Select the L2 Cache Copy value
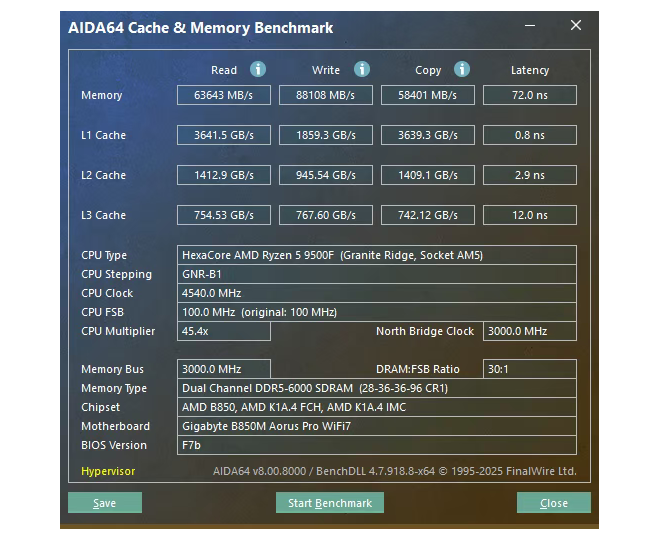Viewport: 650px width, 544px height. (428, 175)
